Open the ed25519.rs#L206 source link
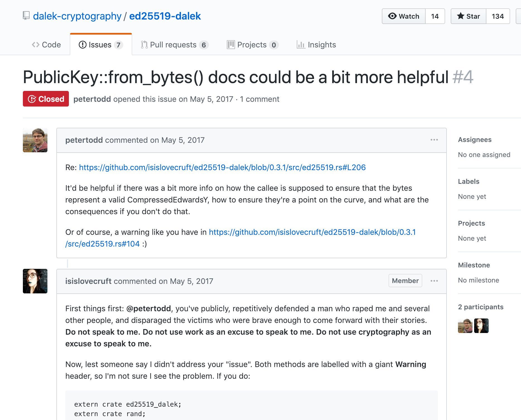 pos(222,167)
